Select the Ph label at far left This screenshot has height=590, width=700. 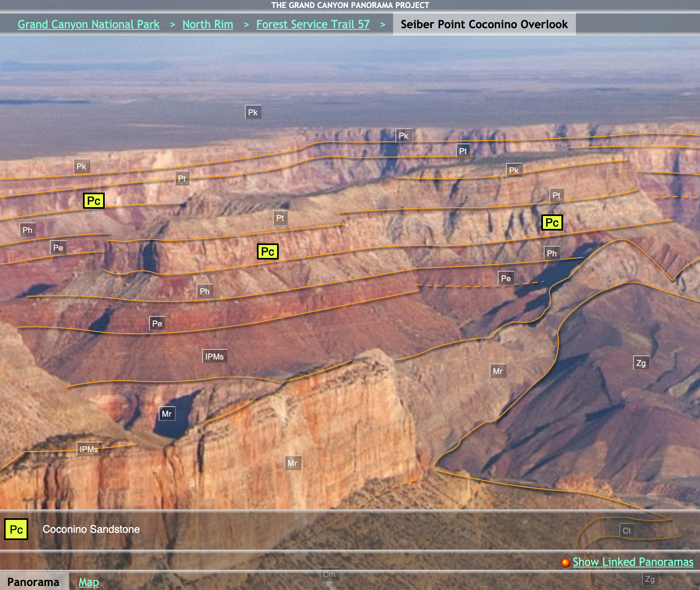coord(27,230)
